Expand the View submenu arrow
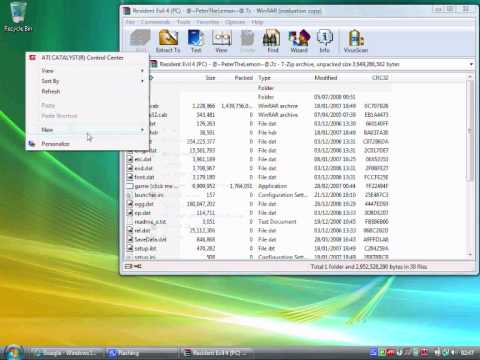The width and height of the screenshot is (480, 360). [142, 71]
